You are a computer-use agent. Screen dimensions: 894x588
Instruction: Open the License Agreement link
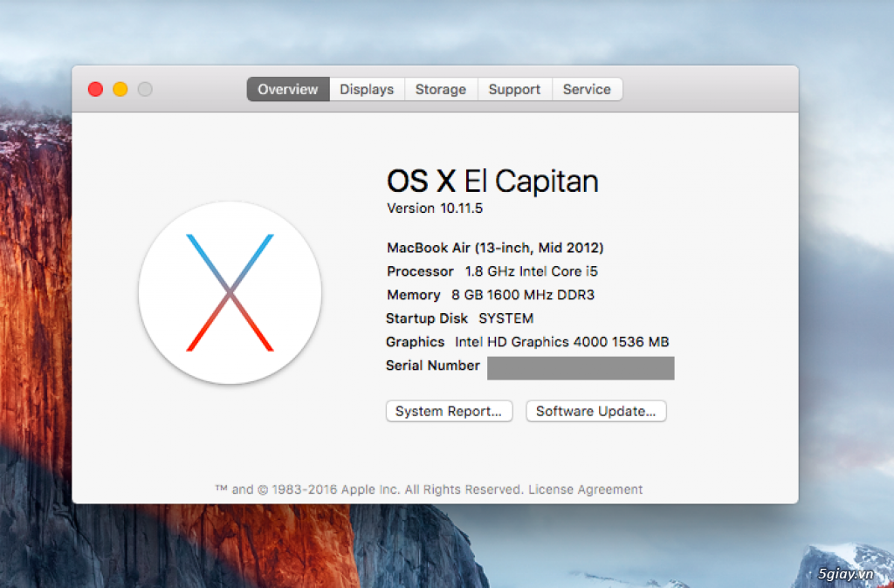point(586,489)
